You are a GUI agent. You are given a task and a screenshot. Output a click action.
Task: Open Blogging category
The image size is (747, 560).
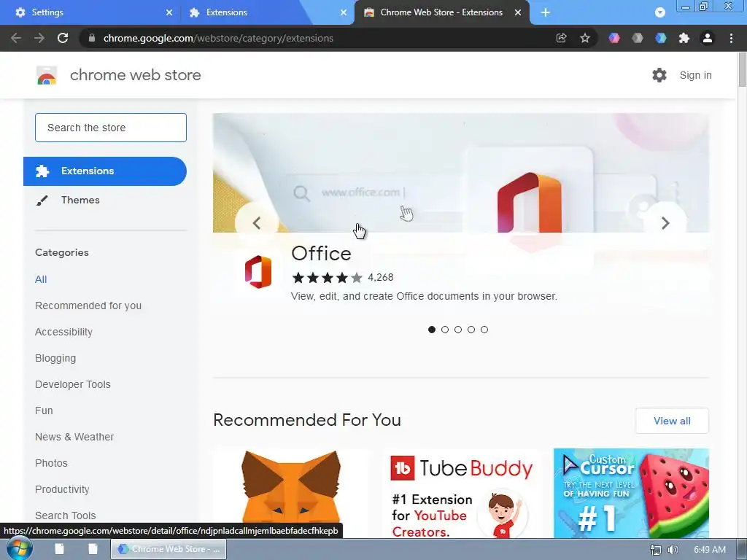point(55,358)
